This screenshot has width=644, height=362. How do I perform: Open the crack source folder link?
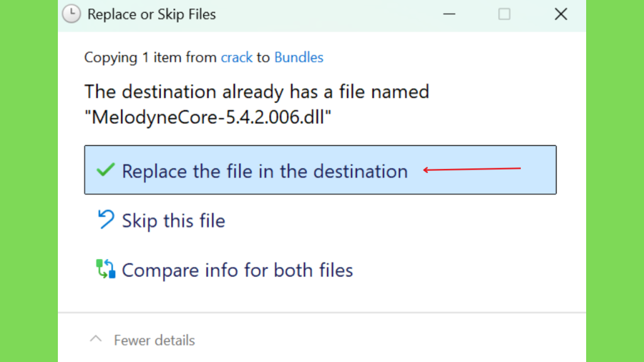click(236, 57)
